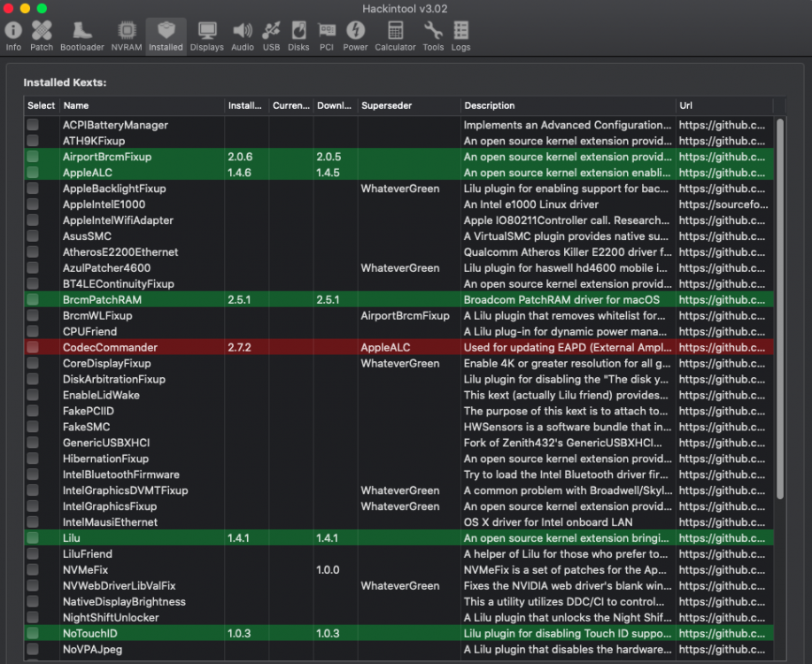Image resolution: width=812 pixels, height=664 pixels.
Task: Open the Logs list icon
Action: [460, 35]
